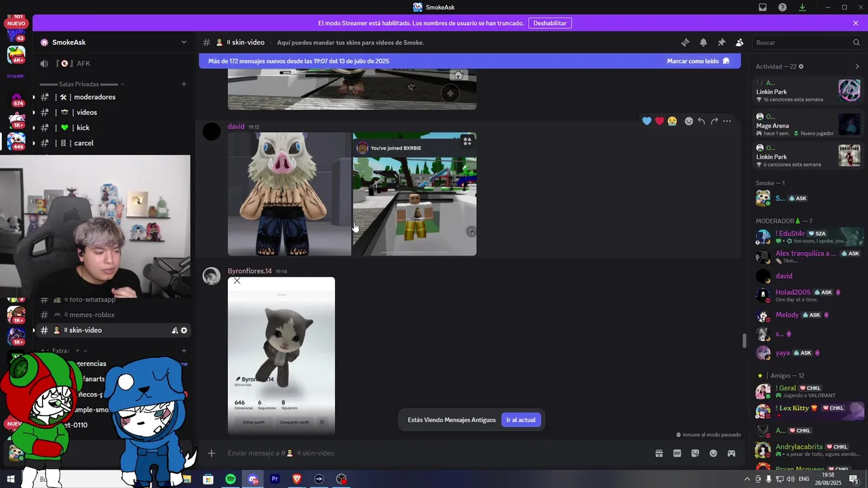Open the kick channel
This screenshot has height=488, width=868.
coord(114,127)
